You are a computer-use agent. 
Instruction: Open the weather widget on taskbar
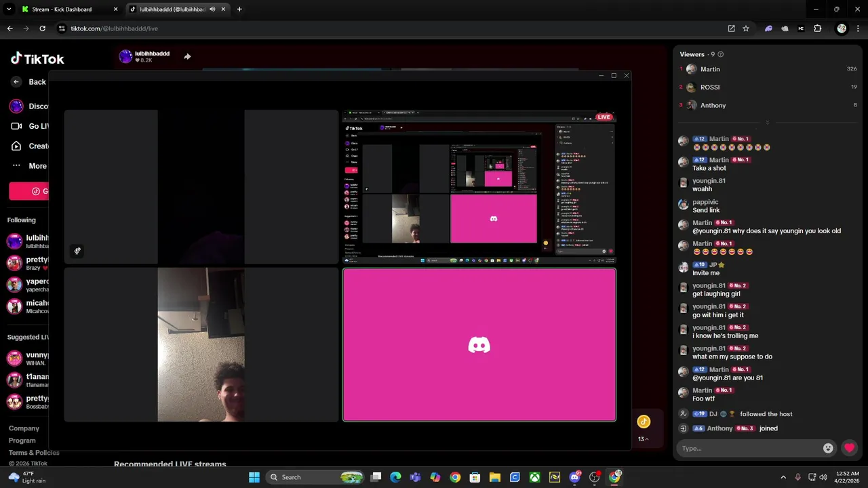[27, 477]
